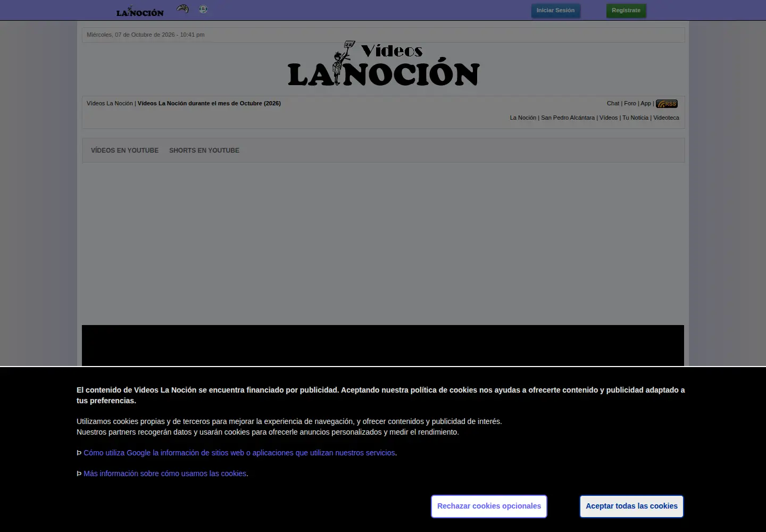Click Vídeos La Noción durante Octubre breadcrumb
766x532 pixels.
pyautogui.click(x=209, y=103)
